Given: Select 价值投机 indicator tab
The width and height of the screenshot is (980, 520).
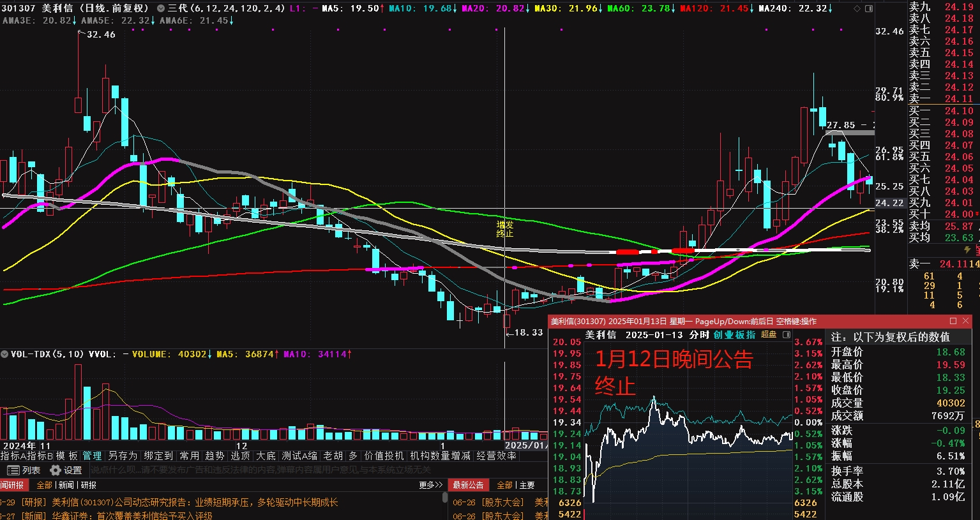Looking at the screenshot, I should [x=384, y=456].
